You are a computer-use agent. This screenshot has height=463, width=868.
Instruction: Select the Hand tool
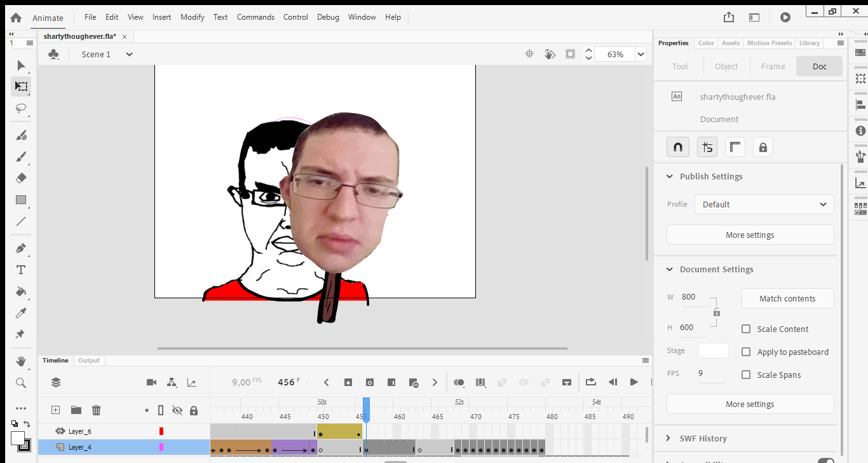click(21, 361)
